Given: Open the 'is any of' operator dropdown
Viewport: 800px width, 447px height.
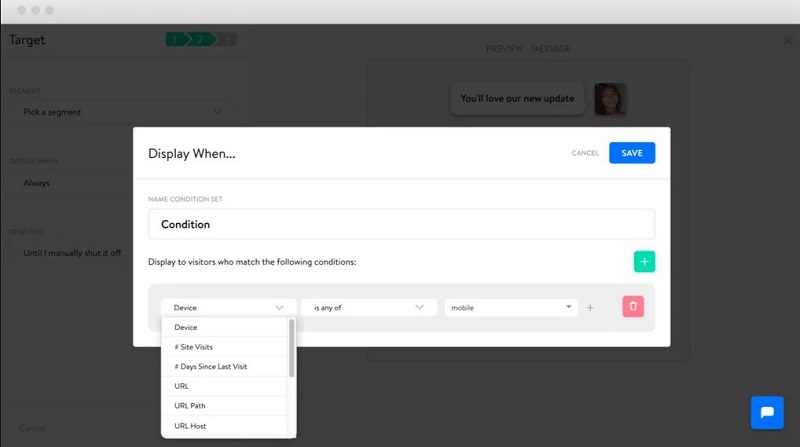Looking at the screenshot, I should coord(369,308).
